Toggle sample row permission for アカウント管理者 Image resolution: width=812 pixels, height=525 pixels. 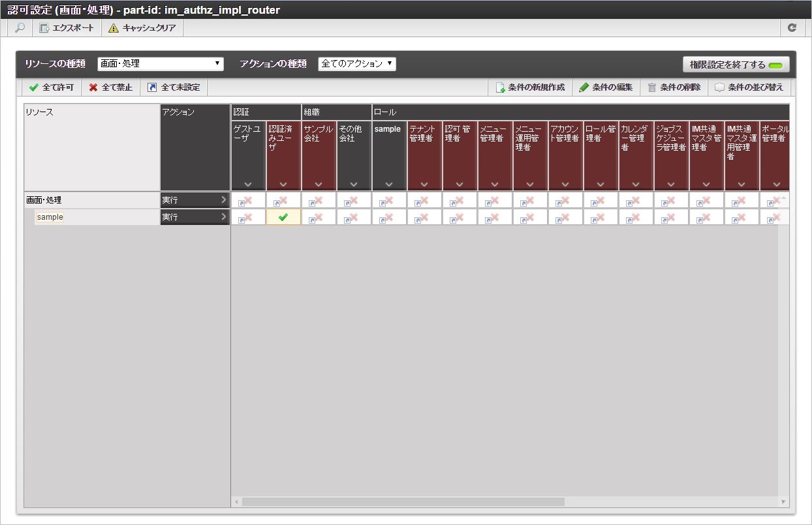565,217
